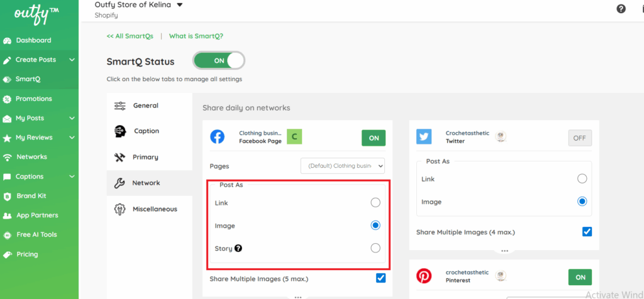
Task: Select the Story radio option
Action: tap(375, 248)
